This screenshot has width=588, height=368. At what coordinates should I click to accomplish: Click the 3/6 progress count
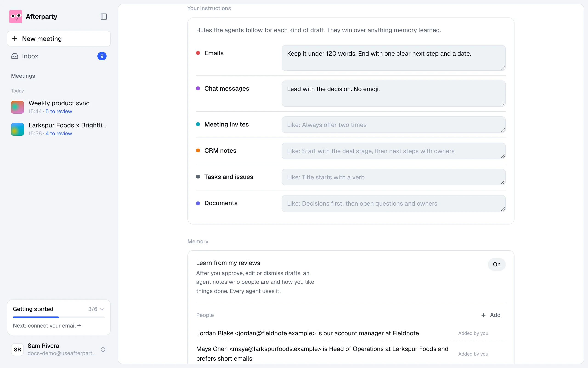coord(93,309)
